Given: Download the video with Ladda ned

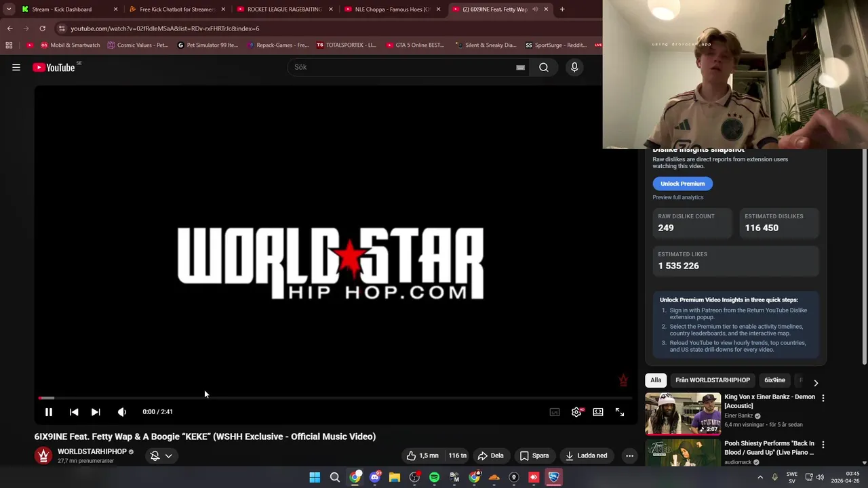Looking at the screenshot, I should (587, 455).
